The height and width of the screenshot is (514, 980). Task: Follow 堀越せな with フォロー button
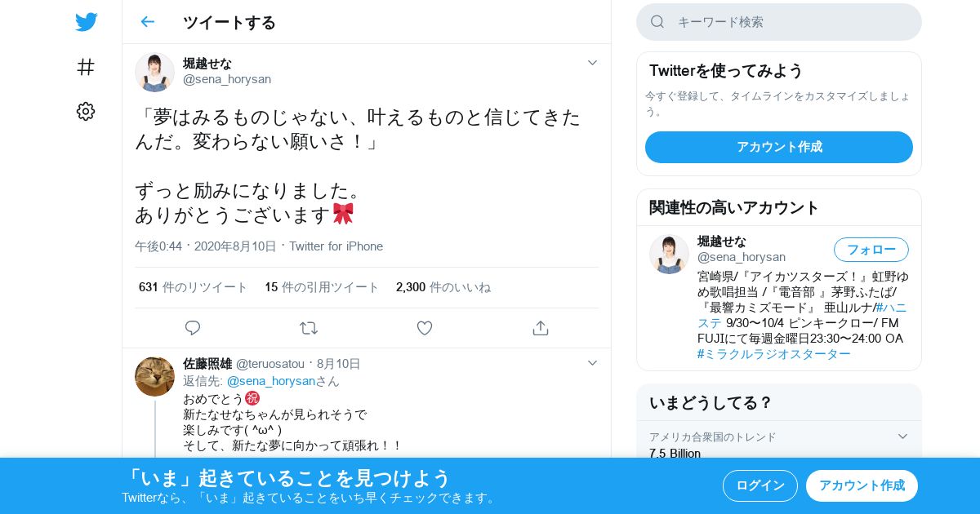tap(871, 250)
